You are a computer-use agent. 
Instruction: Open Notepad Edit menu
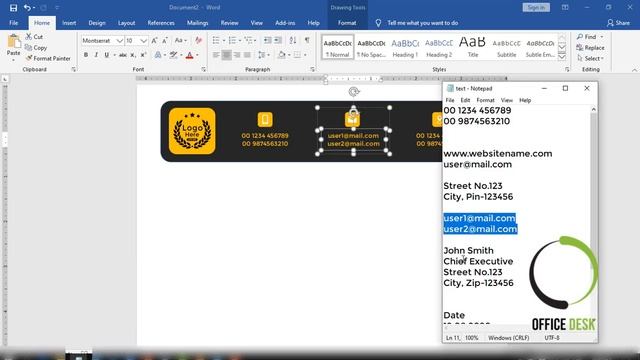click(465, 100)
